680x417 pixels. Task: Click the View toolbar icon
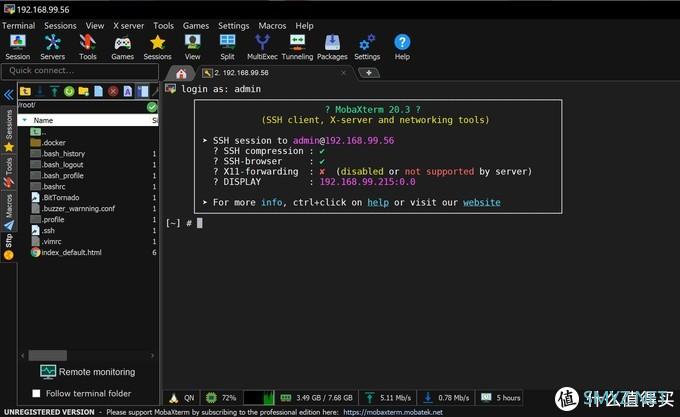[193, 47]
